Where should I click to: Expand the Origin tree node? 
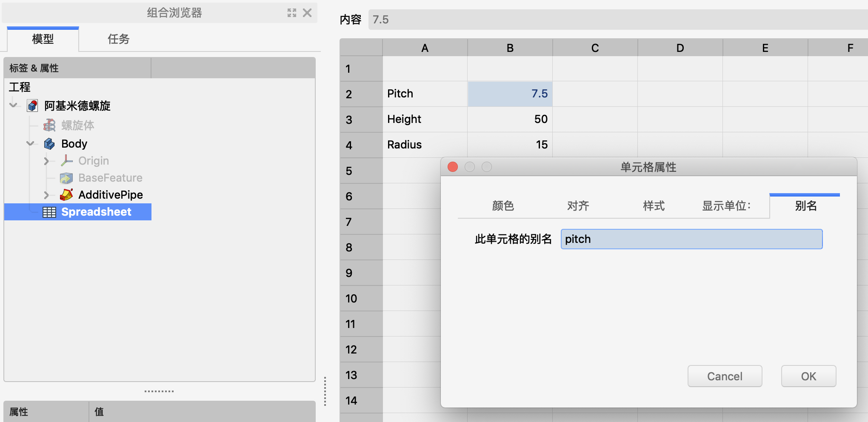click(x=46, y=161)
